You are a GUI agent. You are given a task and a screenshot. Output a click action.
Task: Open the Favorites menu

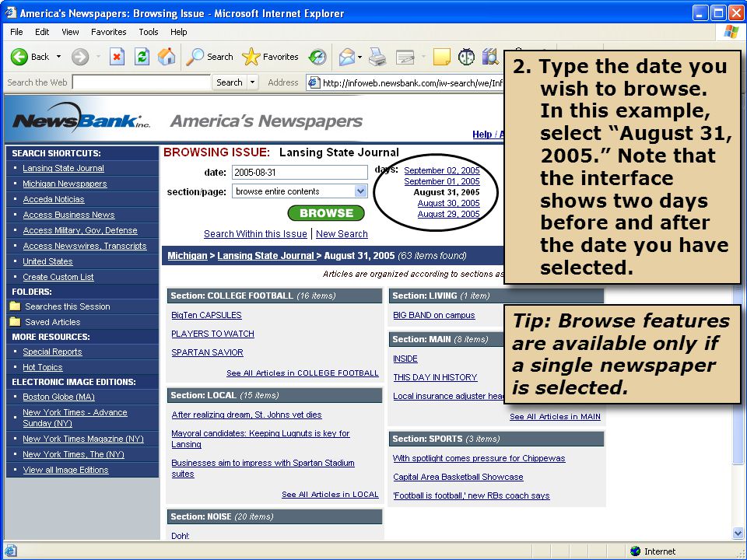click(x=109, y=32)
